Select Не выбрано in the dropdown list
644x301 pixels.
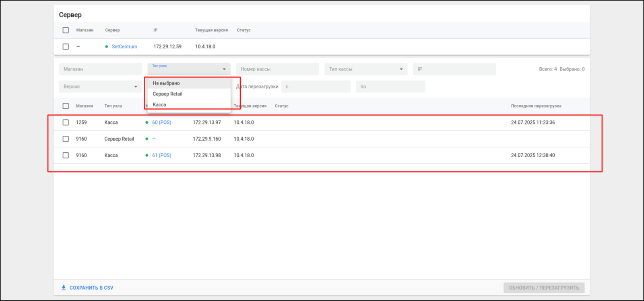(166, 83)
